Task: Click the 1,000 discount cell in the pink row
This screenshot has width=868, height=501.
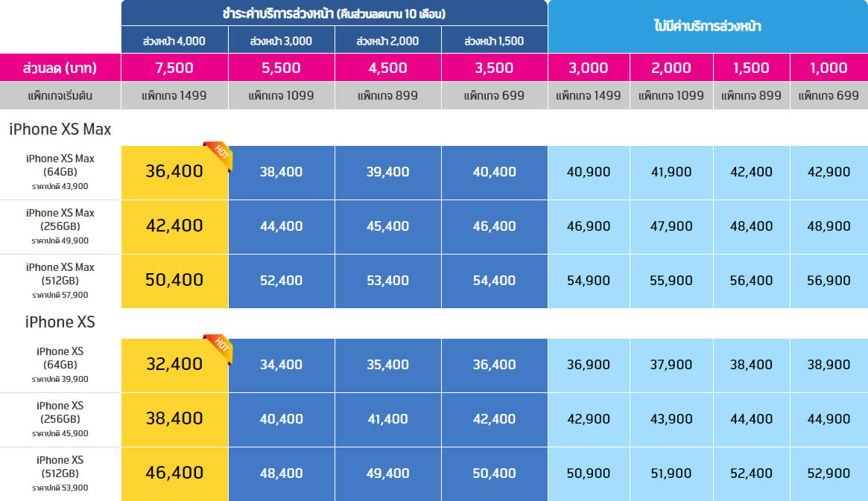Action: 829,68
